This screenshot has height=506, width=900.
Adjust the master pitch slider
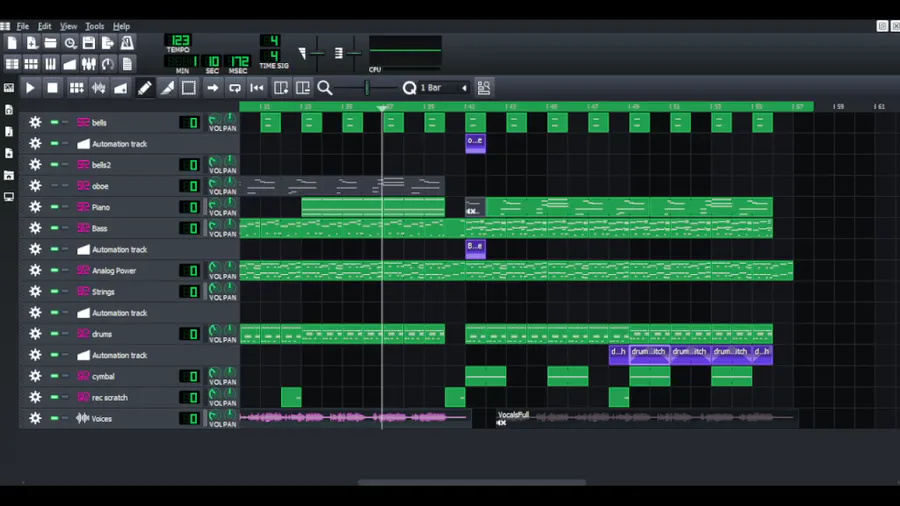click(x=354, y=53)
